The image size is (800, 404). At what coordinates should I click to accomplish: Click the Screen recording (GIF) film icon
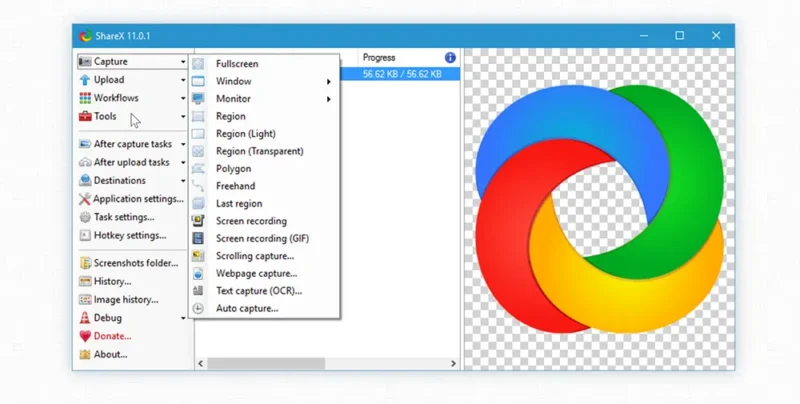tap(198, 238)
